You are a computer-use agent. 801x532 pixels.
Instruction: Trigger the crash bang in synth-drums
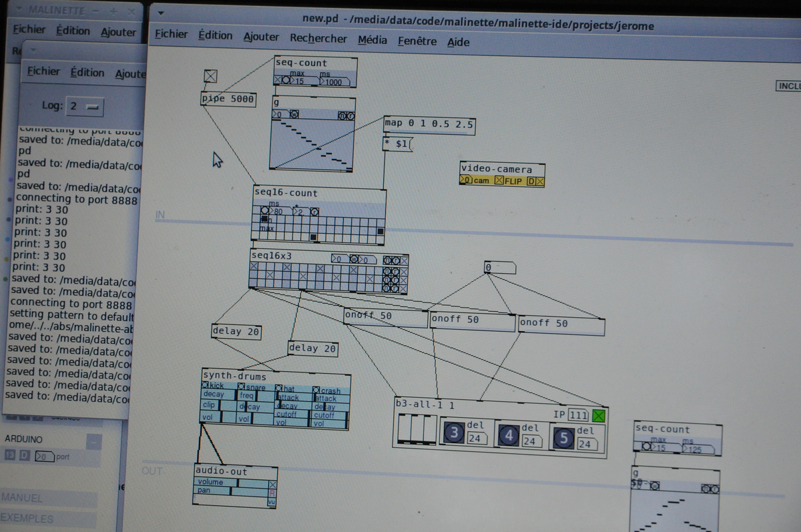tap(316, 389)
